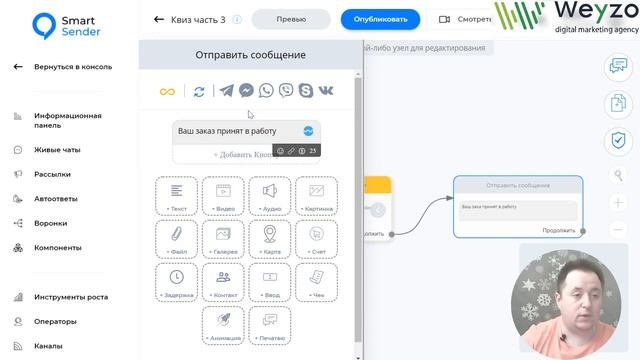The image size is (640, 360).
Task: Click Смотреть video button
Action: point(465,19)
